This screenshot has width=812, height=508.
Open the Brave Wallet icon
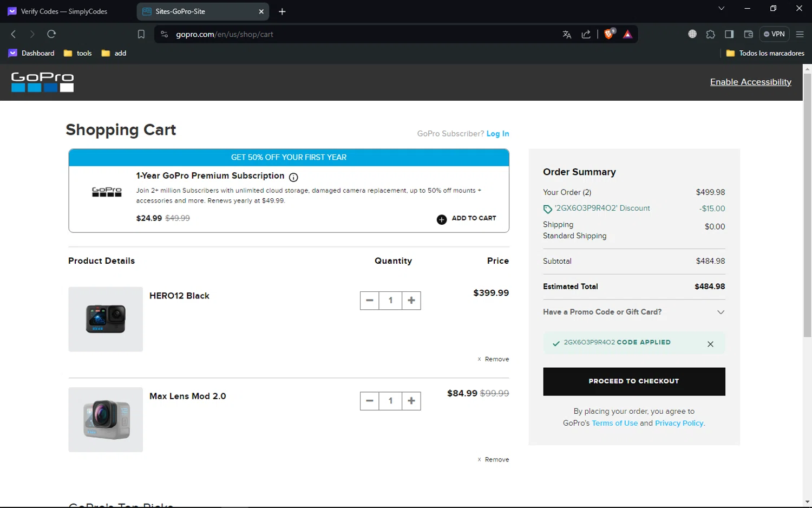749,34
